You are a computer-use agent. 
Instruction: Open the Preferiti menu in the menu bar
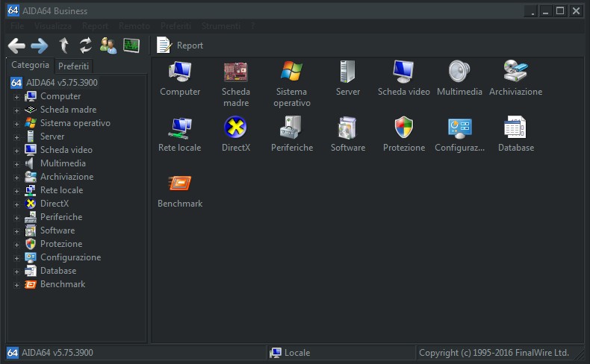176,26
